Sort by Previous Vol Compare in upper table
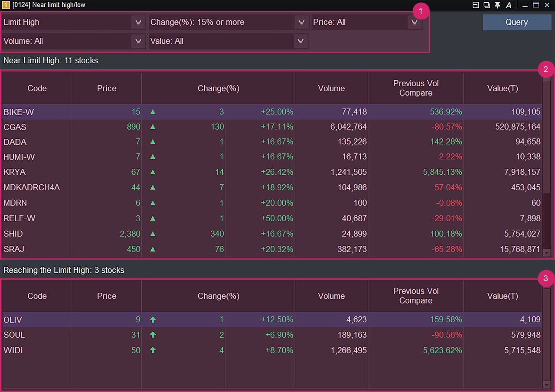Screen dimensions: 555x392 [x=415, y=88]
